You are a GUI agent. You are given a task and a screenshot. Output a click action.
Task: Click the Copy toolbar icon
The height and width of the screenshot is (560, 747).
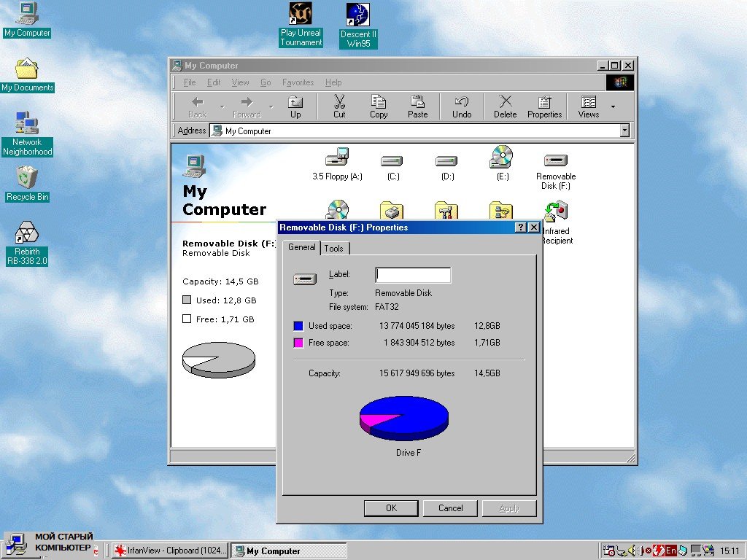[x=379, y=106]
